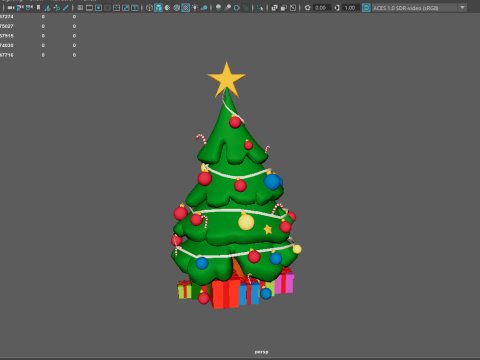Viewport: 480px width, 360px height.
Task: Toggle the Resolution Gate display
Action: click(x=98, y=8)
